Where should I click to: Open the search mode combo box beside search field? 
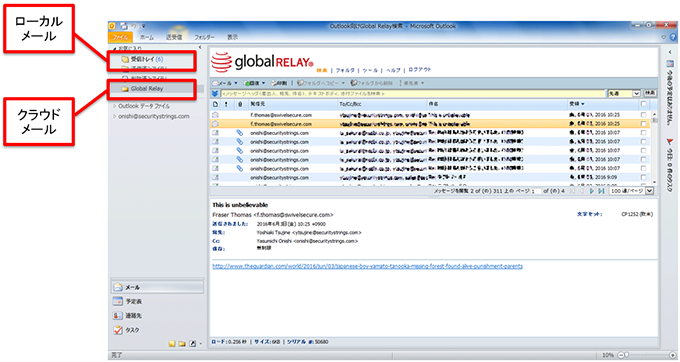624,93
